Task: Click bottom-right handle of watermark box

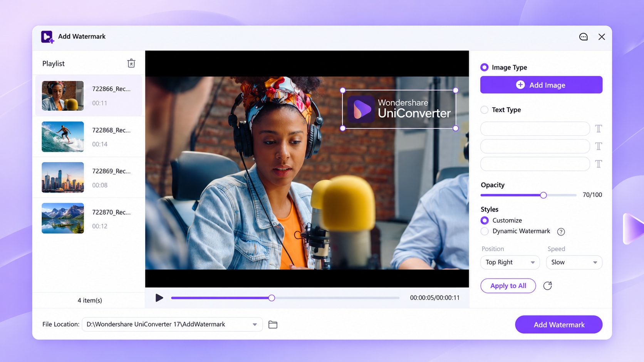Action: pos(456,128)
